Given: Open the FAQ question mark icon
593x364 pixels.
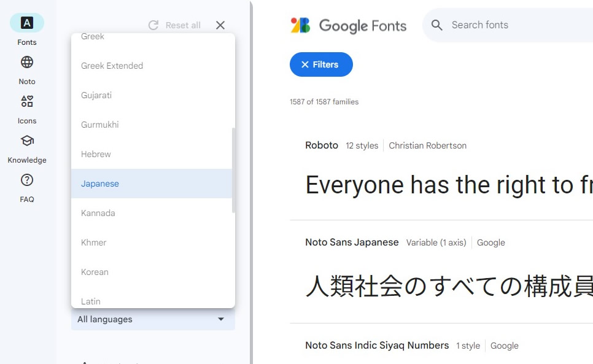Looking at the screenshot, I should [27, 180].
